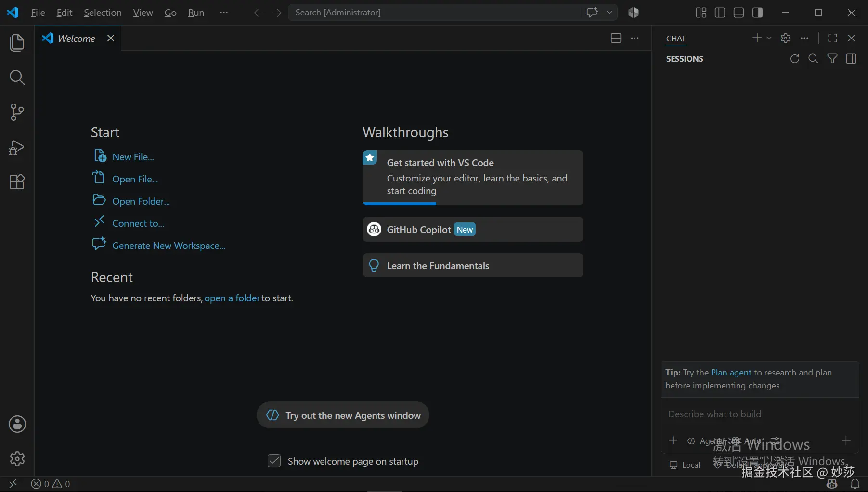Open the remote window indicator in status bar
Viewport: 868px width, 492px height.
[13, 483]
